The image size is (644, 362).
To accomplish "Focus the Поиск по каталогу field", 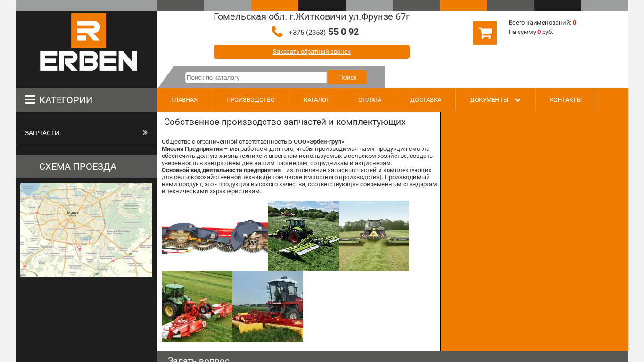I will pyautogui.click(x=256, y=77).
